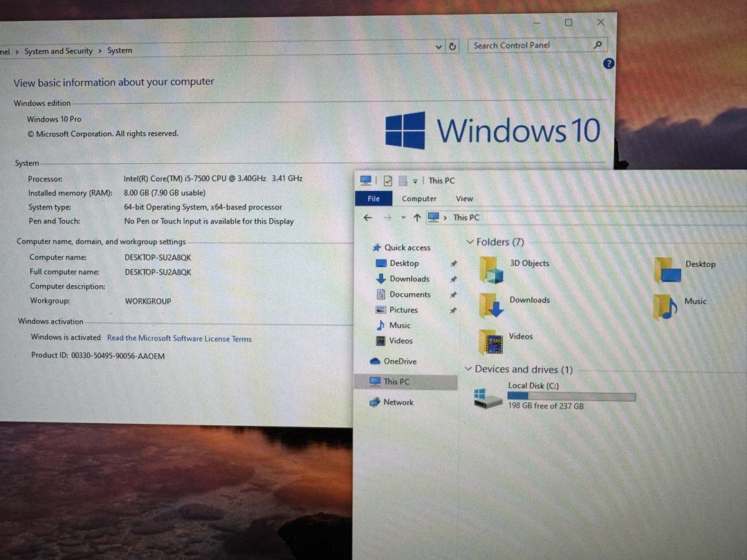Click the New folder icon in quick access toolbar
Viewport: 747px width, 560px height.
[x=403, y=181]
